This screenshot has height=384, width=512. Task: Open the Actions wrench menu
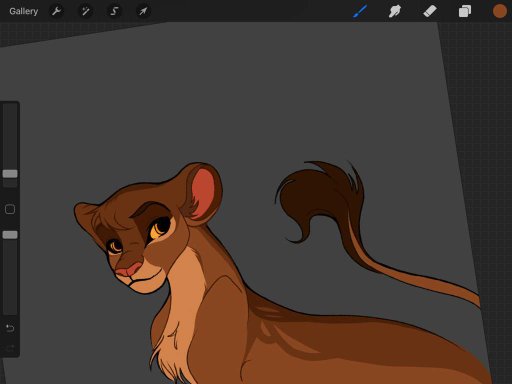(x=56, y=11)
